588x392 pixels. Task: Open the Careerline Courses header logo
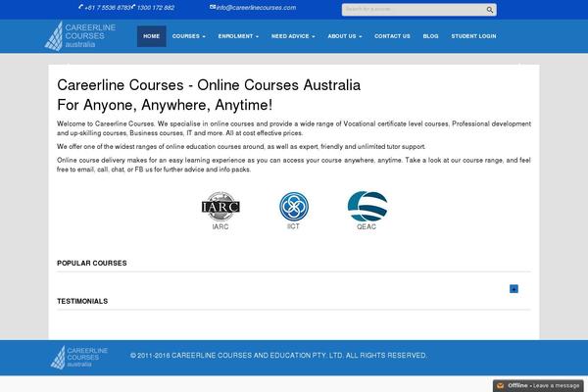pyautogui.click(x=80, y=36)
